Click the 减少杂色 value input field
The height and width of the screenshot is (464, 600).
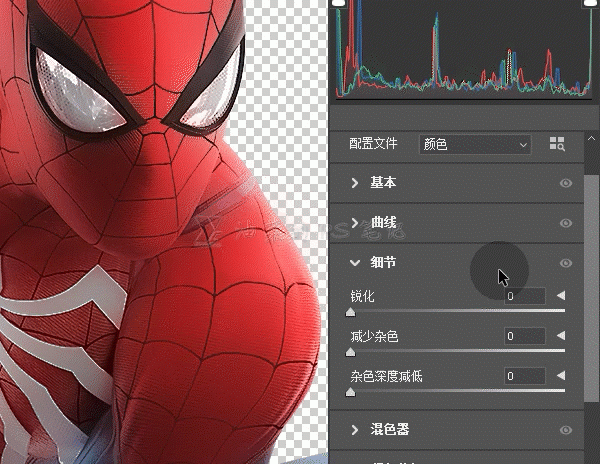(x=525, y=336)
